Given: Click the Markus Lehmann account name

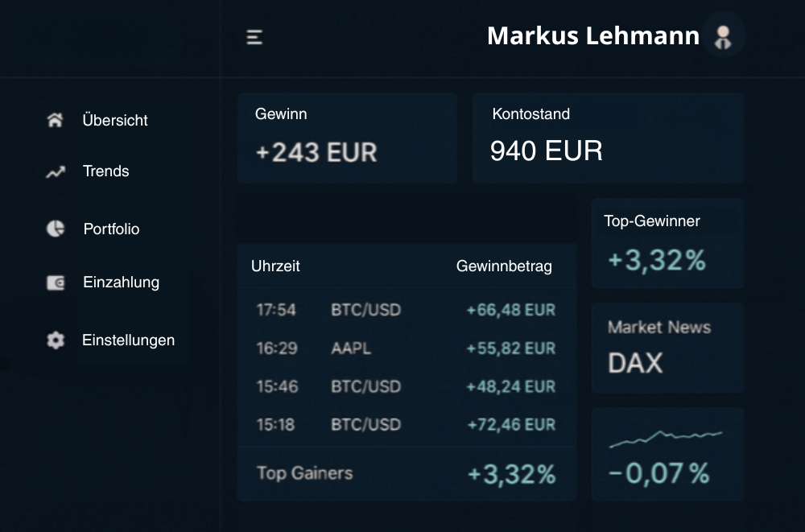Looking at the screenshot, I should (x=592, y=35).
